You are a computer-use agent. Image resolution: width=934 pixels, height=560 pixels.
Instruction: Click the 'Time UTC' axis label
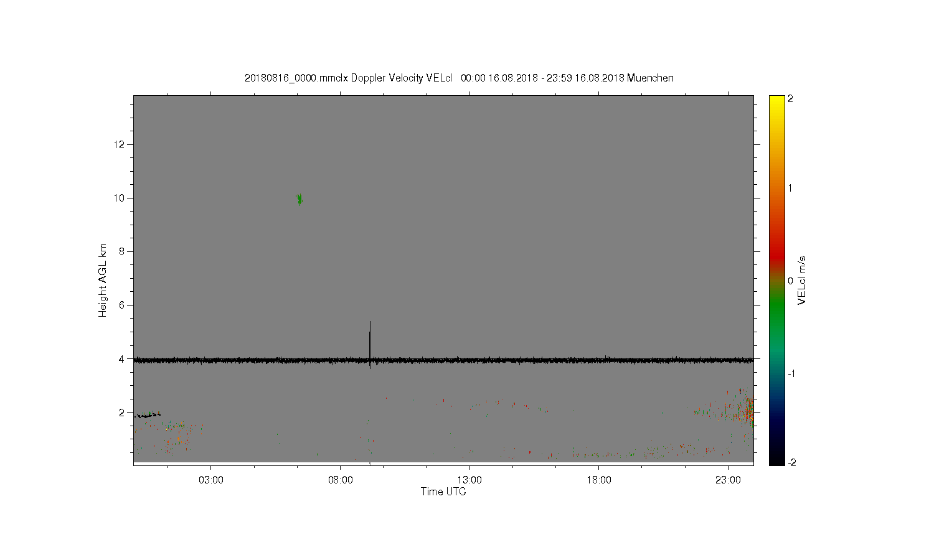[443, 492]
